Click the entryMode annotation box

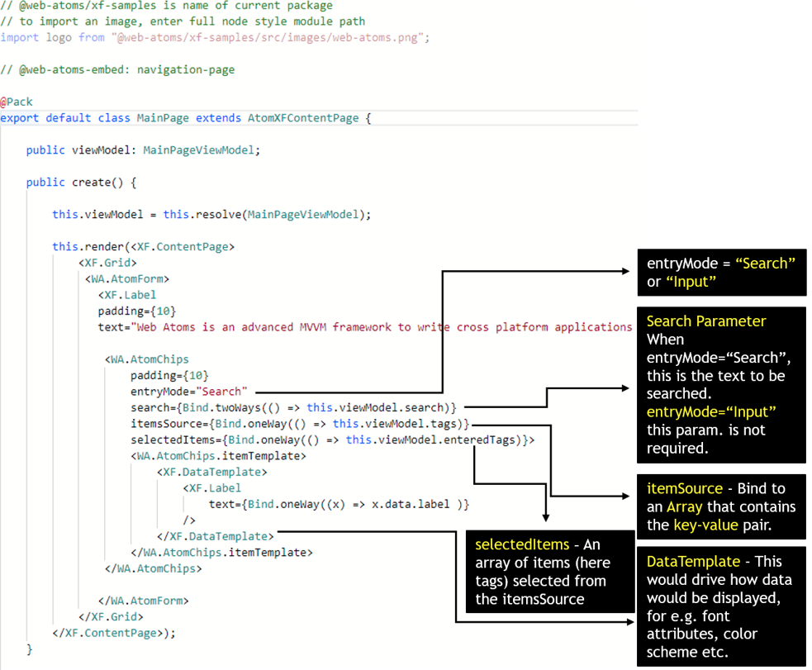pyautogui.click(x=720, y=273)
